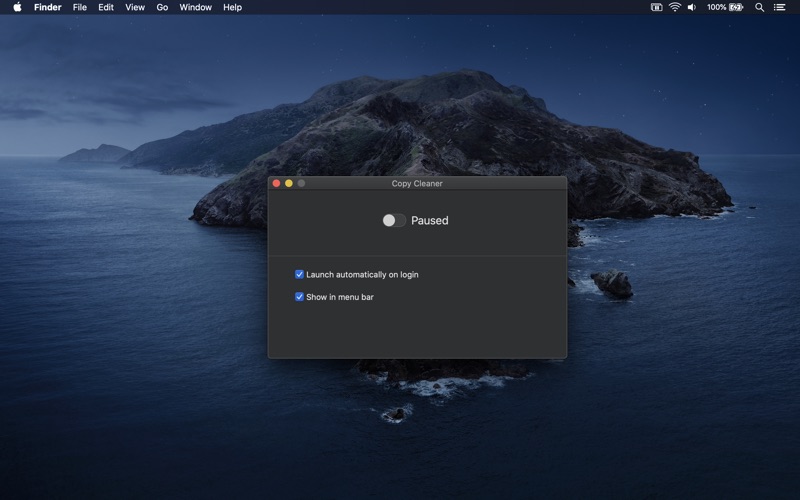The image size is (800, 500).
Task: Uncheck Launch automatically on login
Action: click(x=299, y=274)
